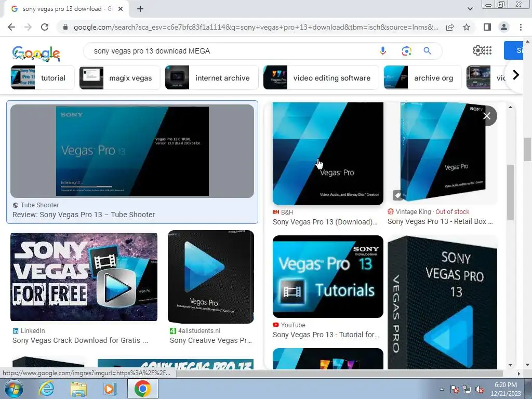This screenshot has height=399, width=532.
Task: Reload the page with refresh icon
Action: point(45,27)
